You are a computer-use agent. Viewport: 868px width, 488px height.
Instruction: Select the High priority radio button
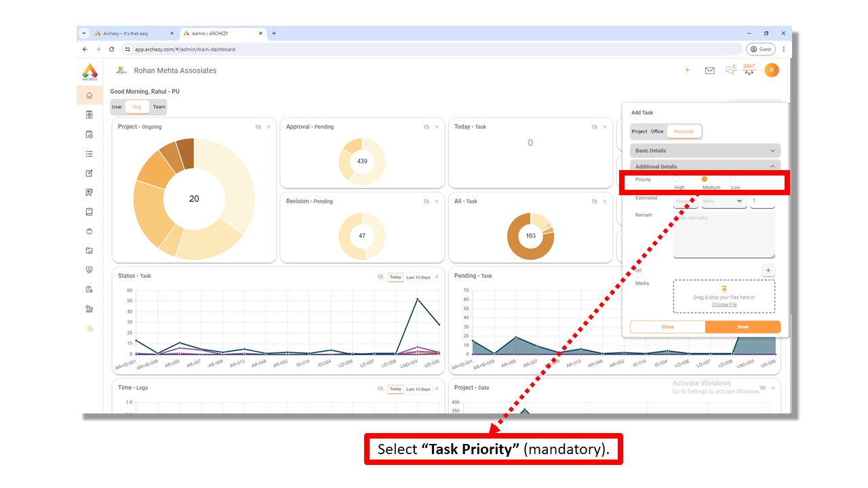[x=676, y=179]
